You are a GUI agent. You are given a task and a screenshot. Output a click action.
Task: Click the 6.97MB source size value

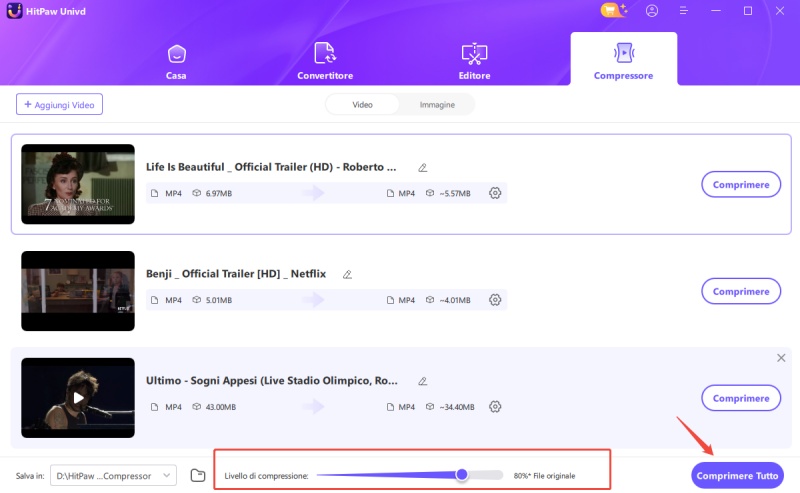[x=219, y=193]
